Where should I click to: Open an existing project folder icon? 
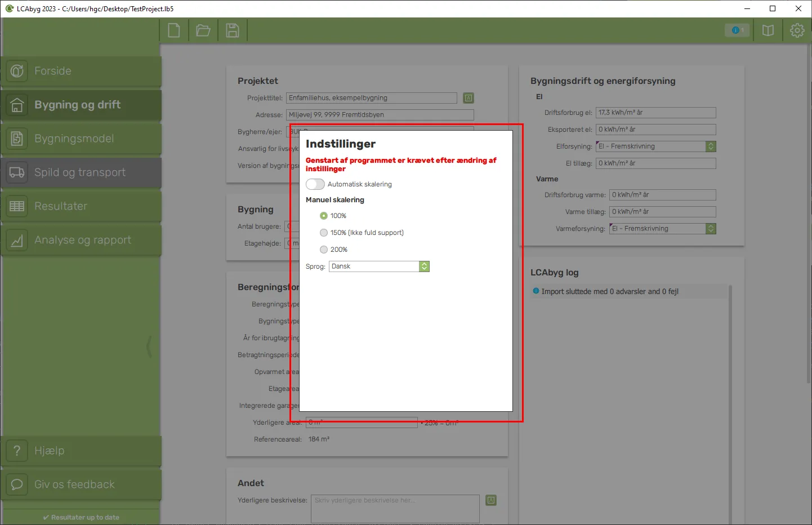(203, 30)
